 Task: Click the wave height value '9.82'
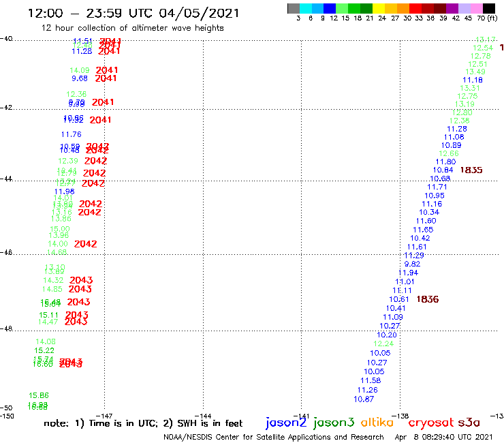[x=412, y=264]
